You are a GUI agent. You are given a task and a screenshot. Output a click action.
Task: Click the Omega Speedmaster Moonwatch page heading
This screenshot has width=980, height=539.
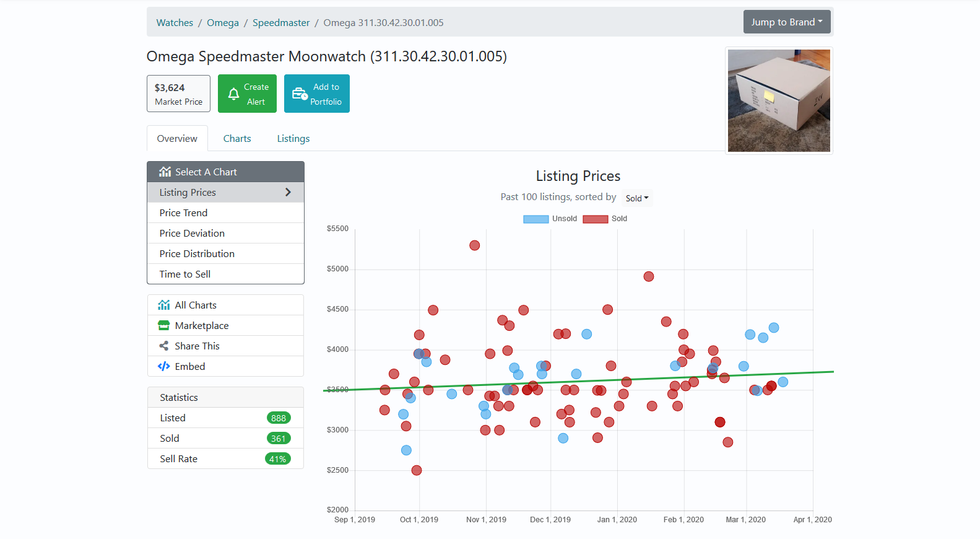[327, 56]
